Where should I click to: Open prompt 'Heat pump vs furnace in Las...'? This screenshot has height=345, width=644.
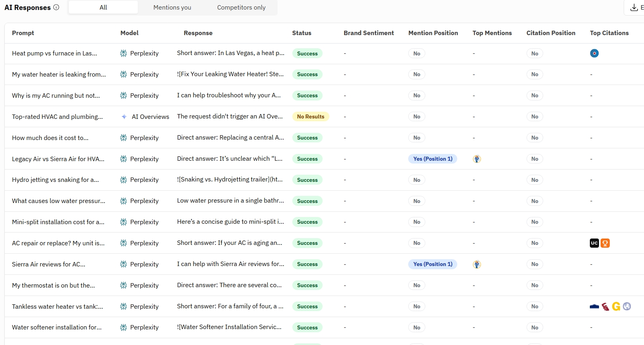pos(54,53)
